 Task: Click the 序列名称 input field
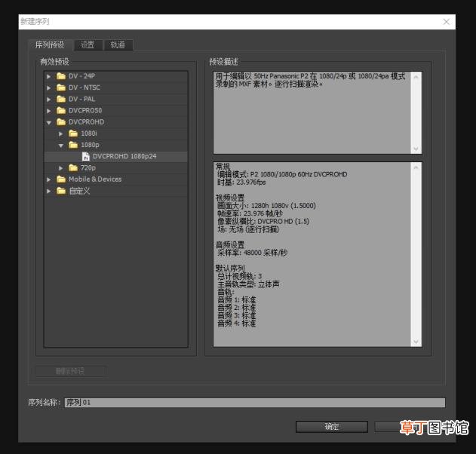click(x=255, y=403)
